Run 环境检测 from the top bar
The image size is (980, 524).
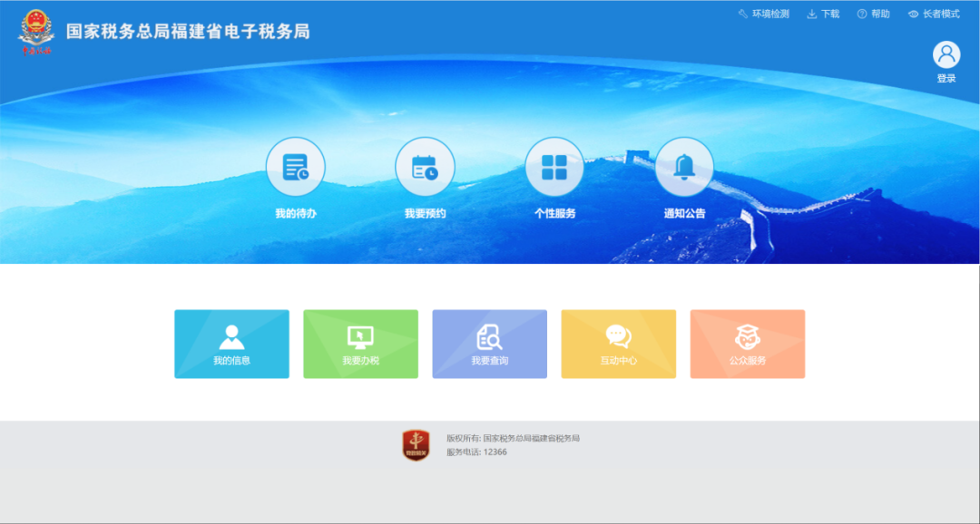pyautogui.click(x=763, y=15)
